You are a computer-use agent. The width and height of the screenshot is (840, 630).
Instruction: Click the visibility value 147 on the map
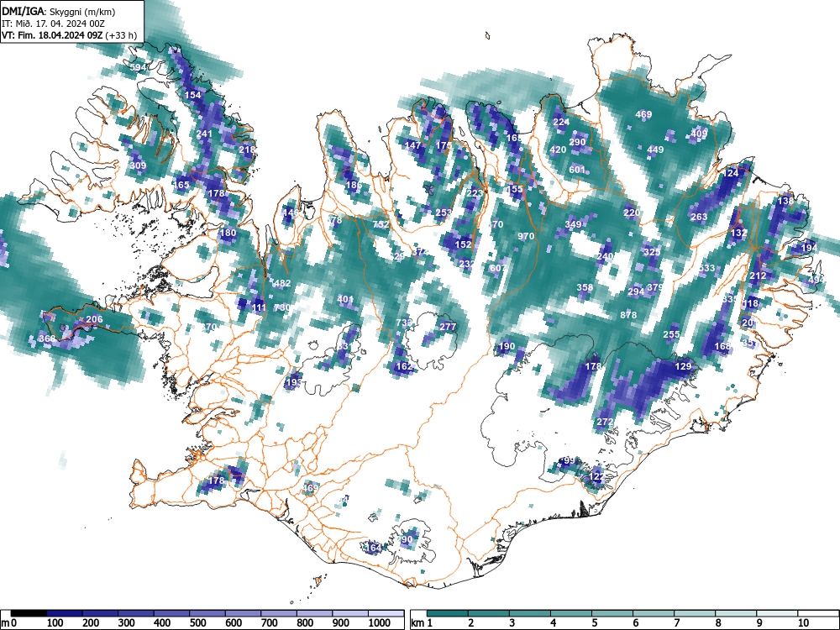412,145
